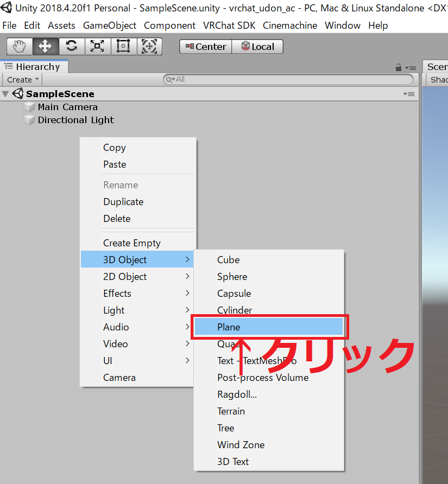Open the Assets menu
448x484 pixels.
(61, 26)
